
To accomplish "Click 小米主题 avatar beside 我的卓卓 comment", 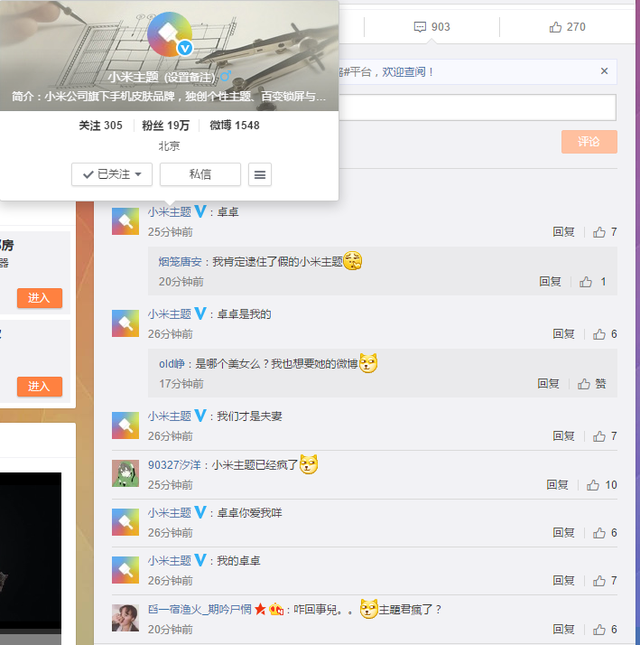I will pos(125,570).
